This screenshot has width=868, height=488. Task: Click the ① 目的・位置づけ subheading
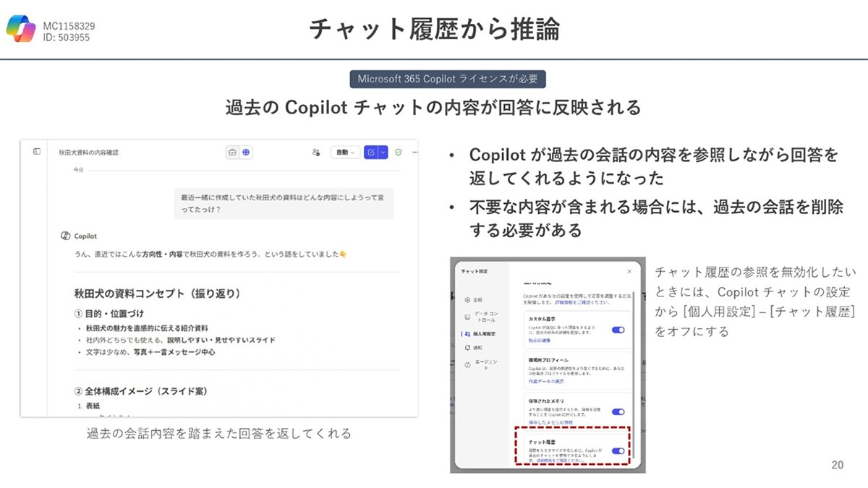(109, 314)
